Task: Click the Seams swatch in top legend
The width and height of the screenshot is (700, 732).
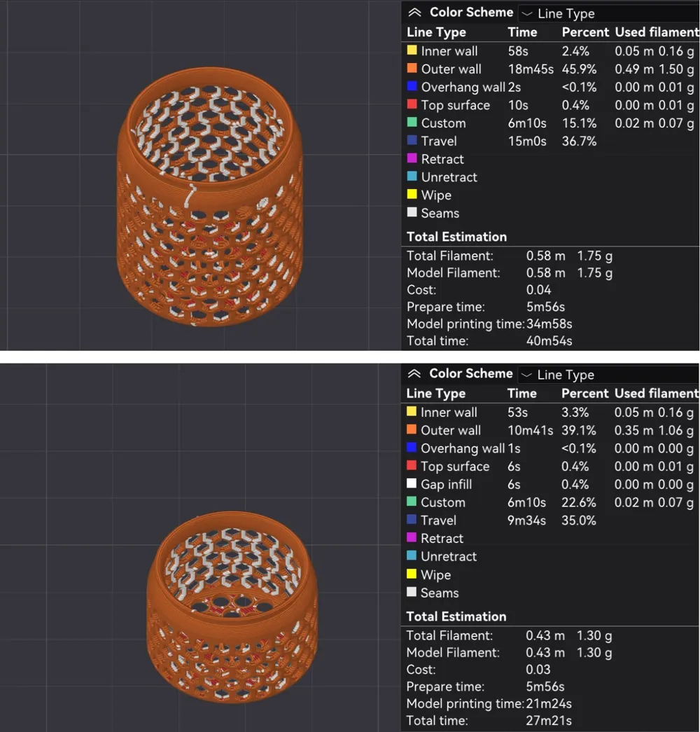Action: 412,212
